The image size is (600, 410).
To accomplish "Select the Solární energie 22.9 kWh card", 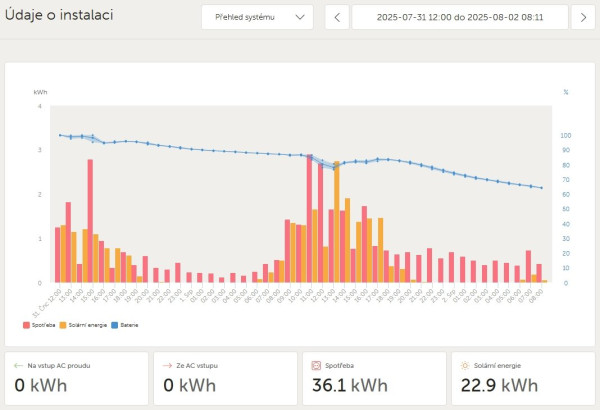I will click(523, 378).
